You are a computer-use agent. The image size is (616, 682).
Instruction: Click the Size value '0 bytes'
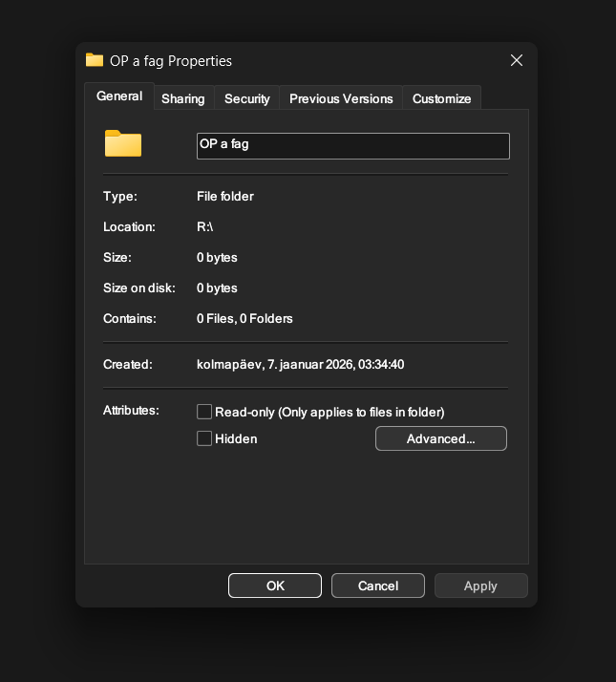click(217, 258)
